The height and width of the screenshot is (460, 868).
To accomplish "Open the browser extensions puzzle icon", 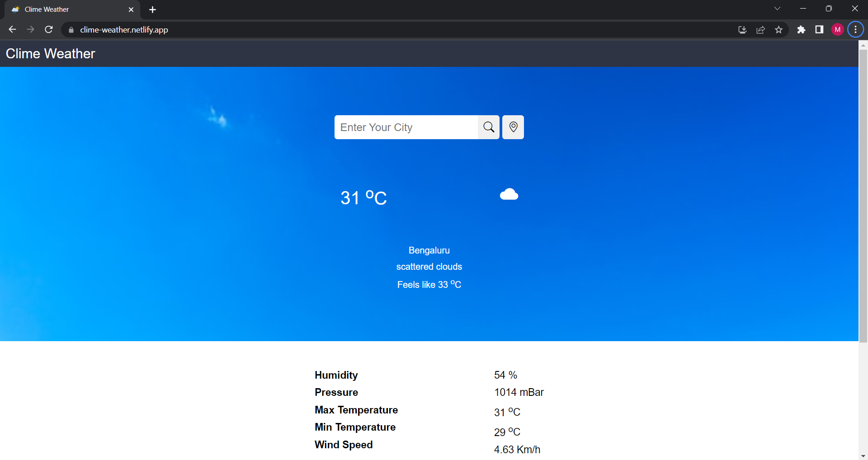I will tap(801, 29).
